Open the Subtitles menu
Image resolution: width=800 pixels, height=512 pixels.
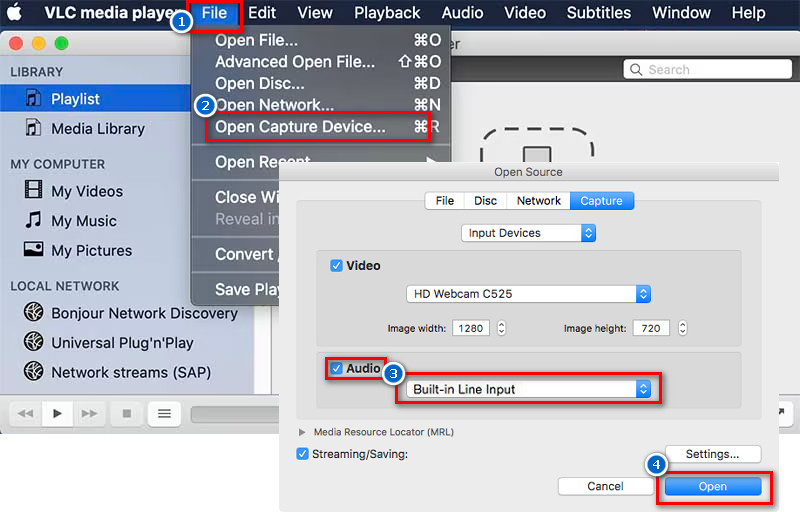tap(598, 13)
